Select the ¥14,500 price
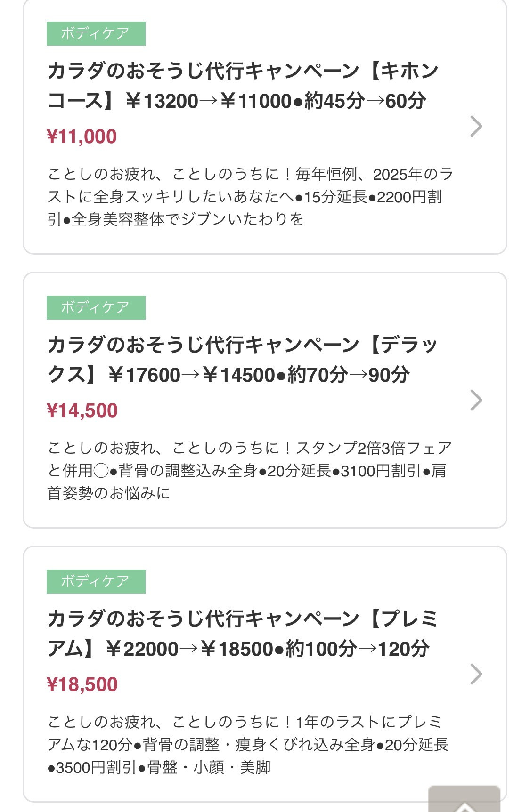Viewport: 530px width, 812px height. pos(82,410)
